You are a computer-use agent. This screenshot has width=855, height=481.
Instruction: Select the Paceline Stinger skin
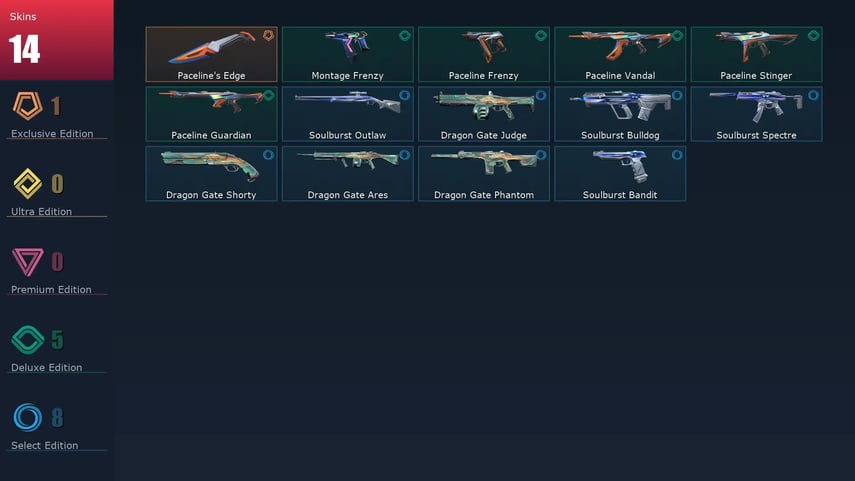[x=756, y=54]
